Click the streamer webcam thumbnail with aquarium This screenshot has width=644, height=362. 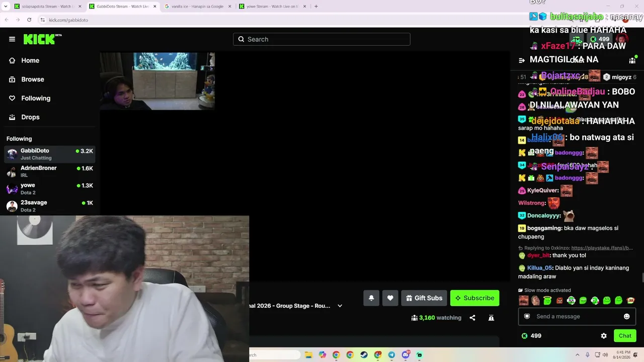[157, 81]
